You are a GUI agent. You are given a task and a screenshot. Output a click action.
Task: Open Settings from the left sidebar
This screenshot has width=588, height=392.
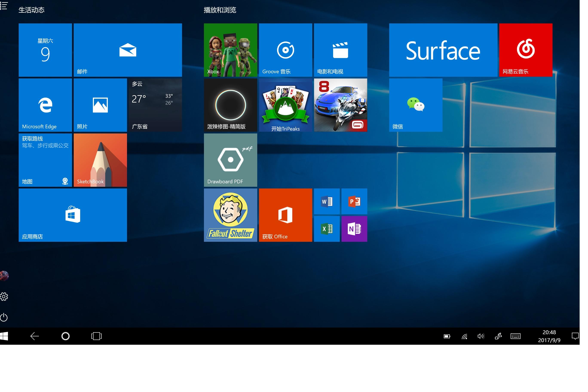[x=4, y=296]
